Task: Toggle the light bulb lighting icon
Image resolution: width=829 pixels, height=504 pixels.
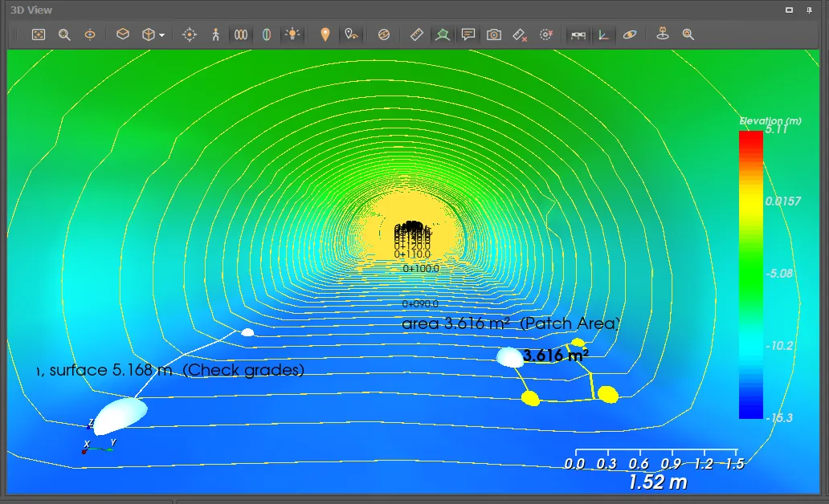Action: (x=292, y=35)
